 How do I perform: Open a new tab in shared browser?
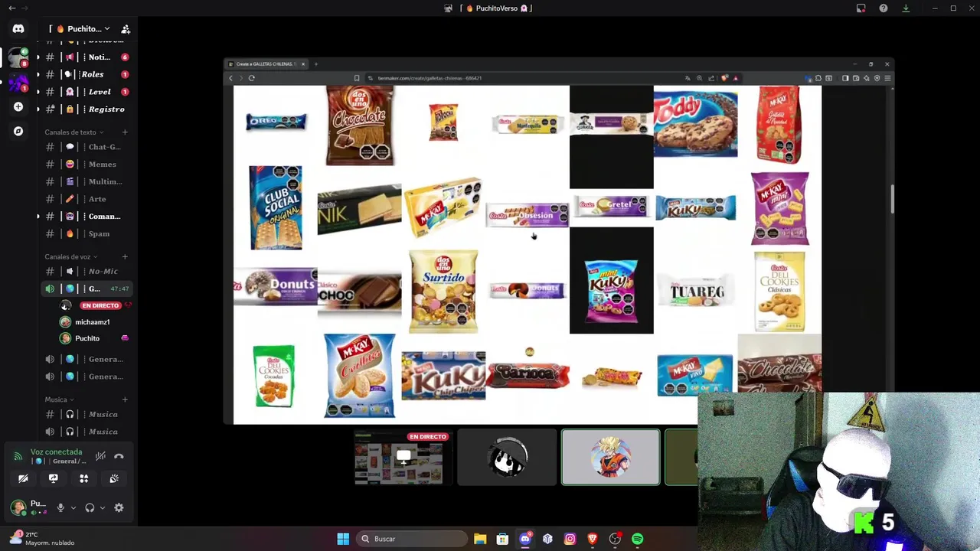pos(316,64)
